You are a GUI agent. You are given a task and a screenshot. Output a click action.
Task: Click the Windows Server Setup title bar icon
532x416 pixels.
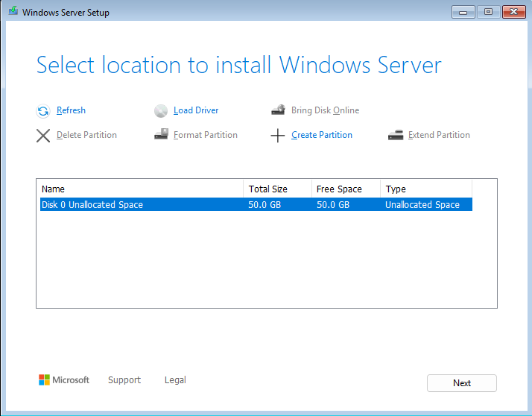tap(12, 13)
